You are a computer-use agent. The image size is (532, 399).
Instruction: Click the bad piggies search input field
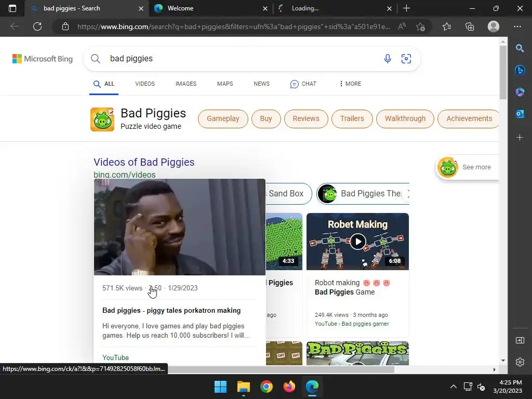click(244, 59)
